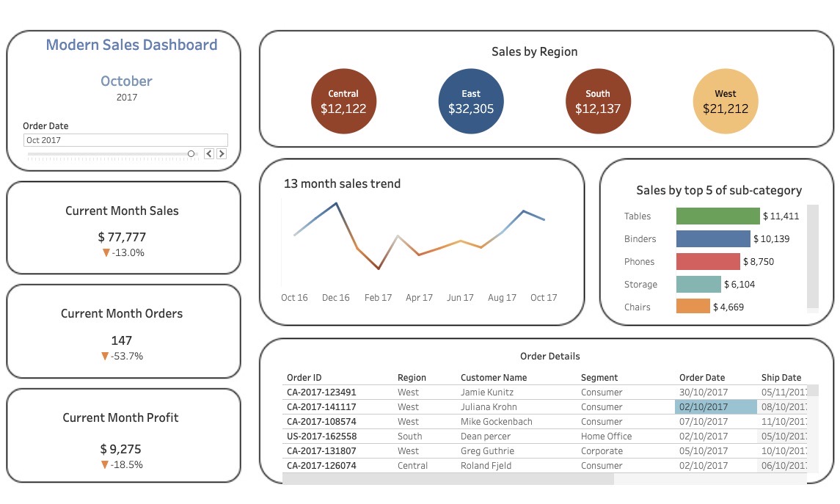Select the East region circle

click(x=471, y=102)
